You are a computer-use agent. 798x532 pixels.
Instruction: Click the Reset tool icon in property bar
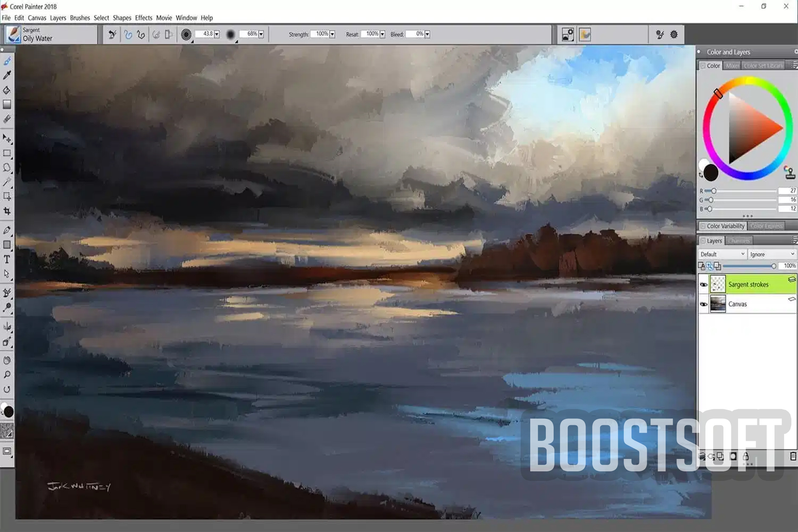point(112,34)
